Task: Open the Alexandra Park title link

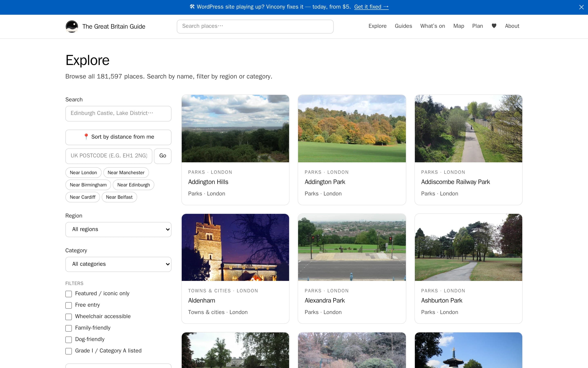Action: coord(325,301)
